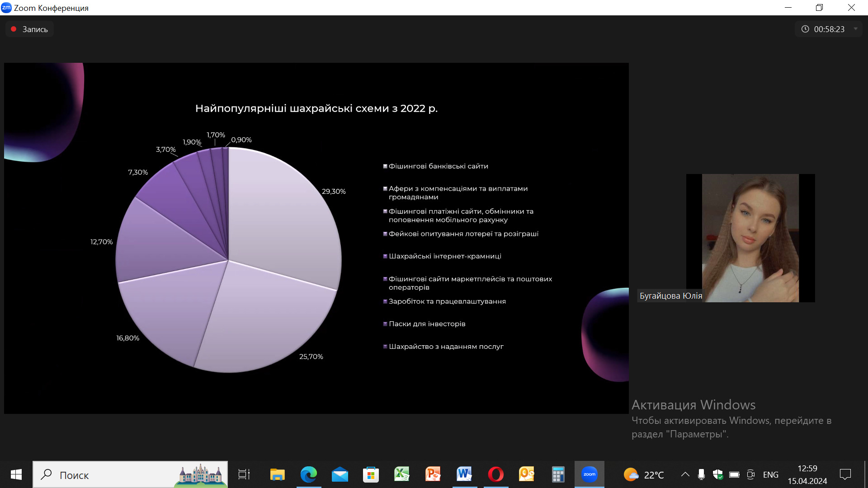The image size is (868, 488).
Task: Click the Zoom app icon in taskbar
Action: tap(589, 474)
